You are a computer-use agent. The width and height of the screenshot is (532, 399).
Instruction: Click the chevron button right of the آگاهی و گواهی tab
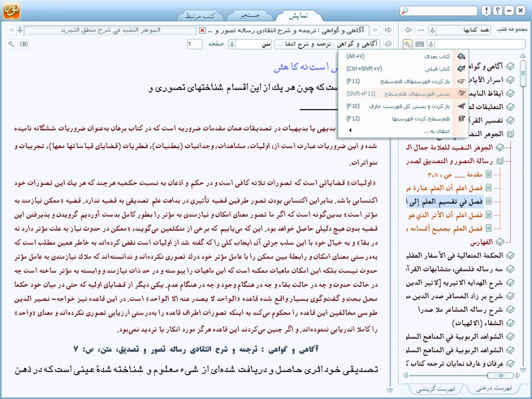point(375,30)
